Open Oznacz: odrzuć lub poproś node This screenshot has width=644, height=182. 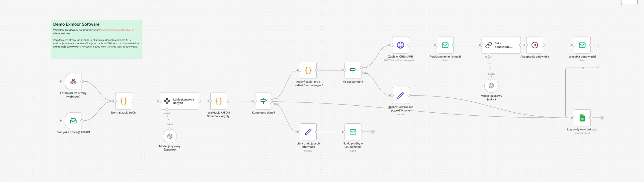(x=400, y=95)
